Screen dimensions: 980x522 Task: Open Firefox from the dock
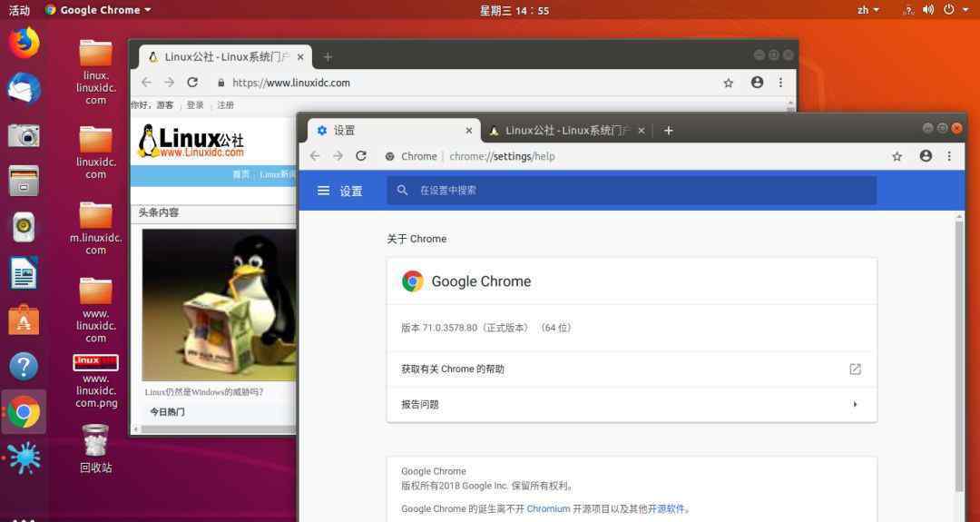tap(24, 43)
